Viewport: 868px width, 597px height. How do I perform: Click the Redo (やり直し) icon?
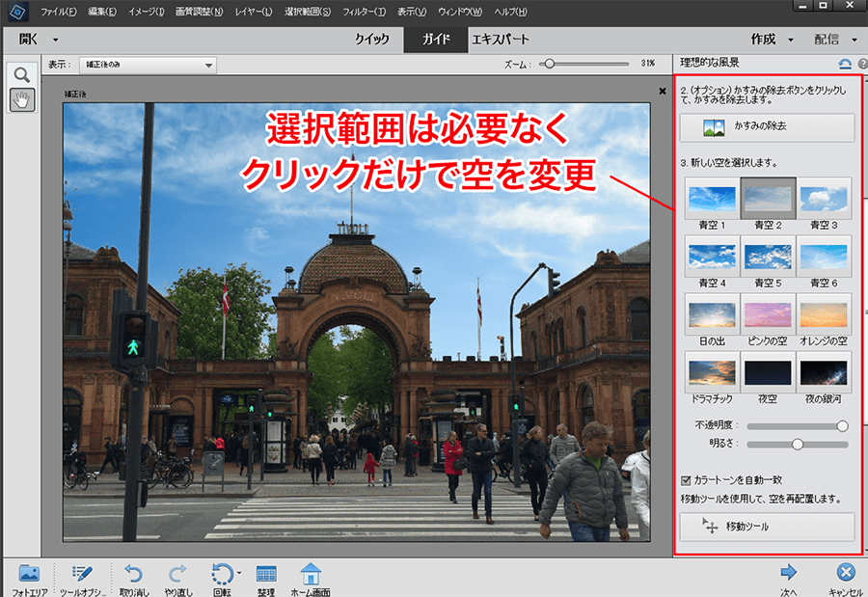tap(178, 573)
